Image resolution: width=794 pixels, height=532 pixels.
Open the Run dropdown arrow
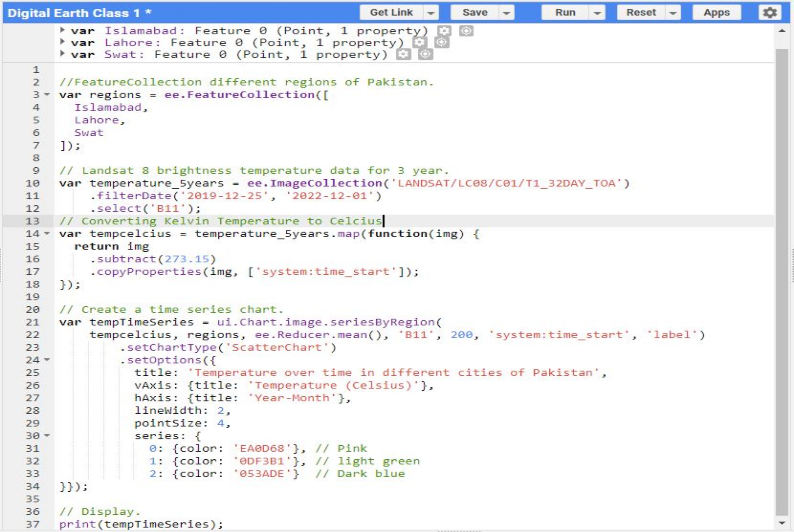(597, 12)
